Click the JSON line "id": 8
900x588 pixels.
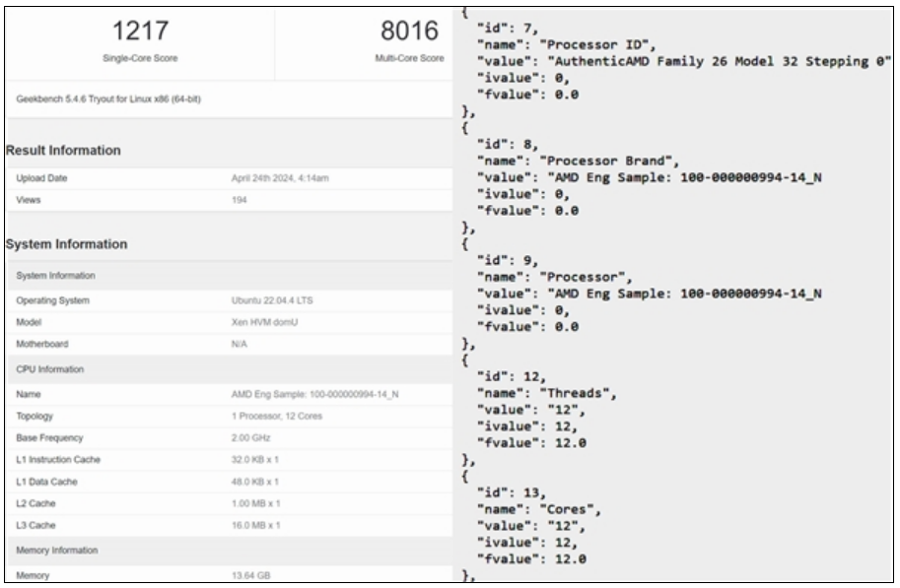508,145
